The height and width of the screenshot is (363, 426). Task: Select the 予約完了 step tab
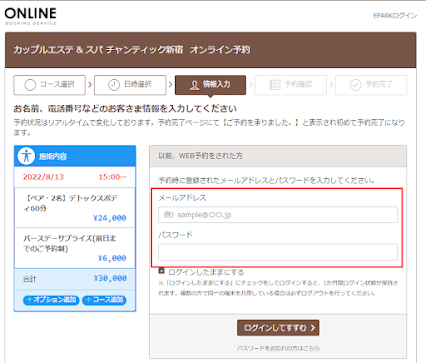pos(371,85)
